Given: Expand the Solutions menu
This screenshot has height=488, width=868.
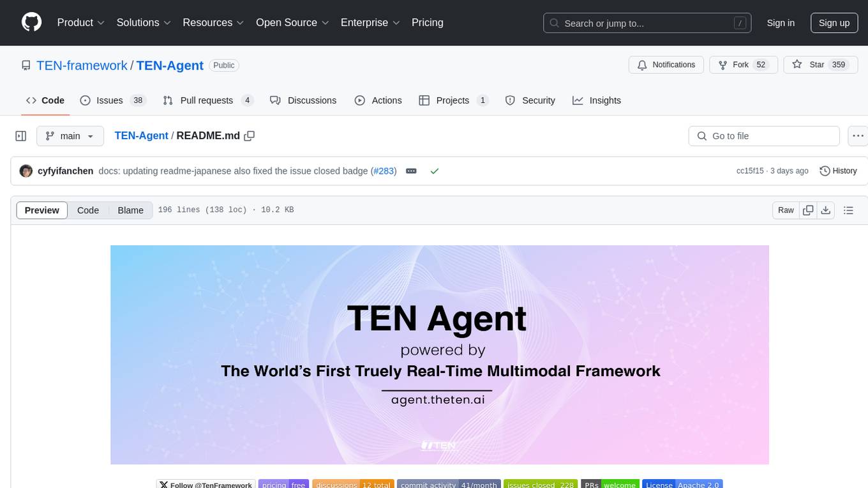Looking at the screenshot, I should point(144,22).
